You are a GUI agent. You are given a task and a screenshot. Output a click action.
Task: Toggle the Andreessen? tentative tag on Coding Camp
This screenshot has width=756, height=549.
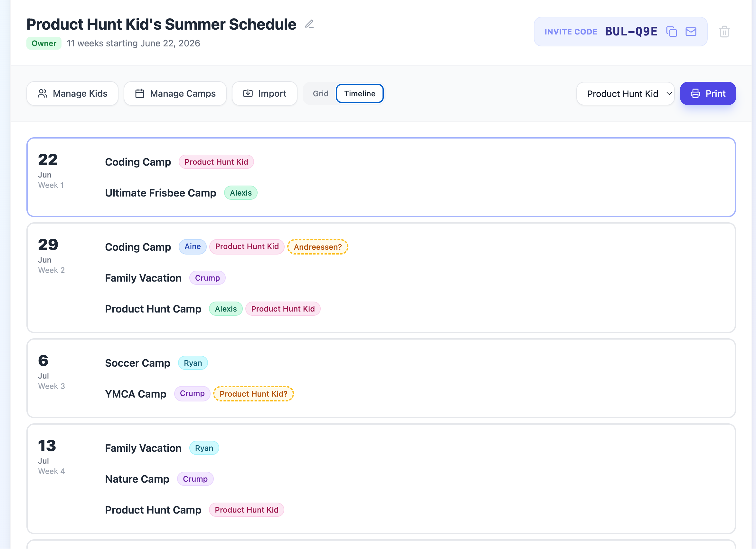pyautogui.click(x=317, y=247)
